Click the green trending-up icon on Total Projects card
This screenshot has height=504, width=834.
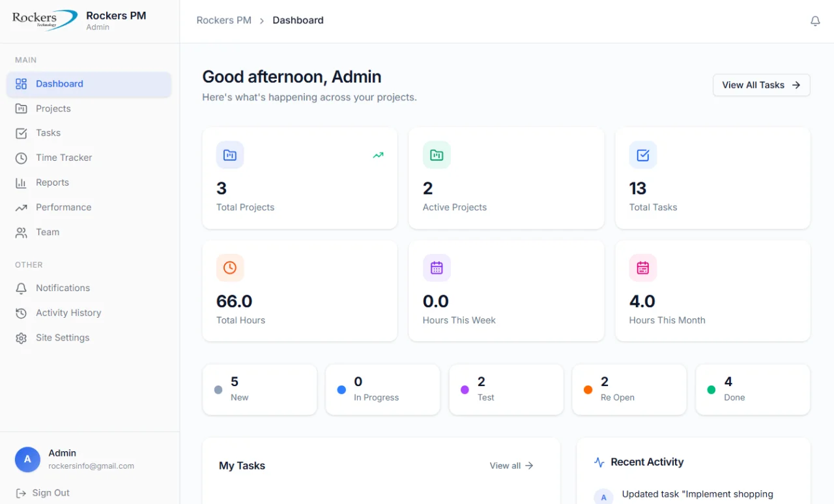pos(378,155)
